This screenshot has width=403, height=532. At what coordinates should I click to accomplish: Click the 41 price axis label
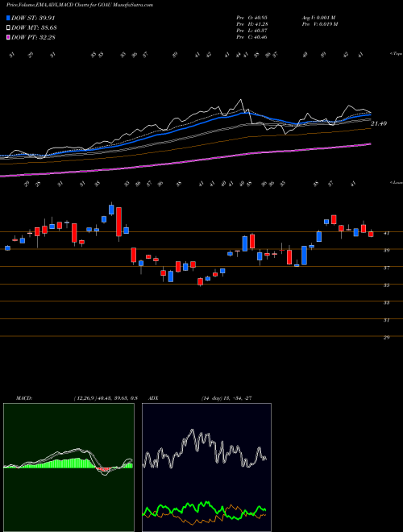(386, 233)
